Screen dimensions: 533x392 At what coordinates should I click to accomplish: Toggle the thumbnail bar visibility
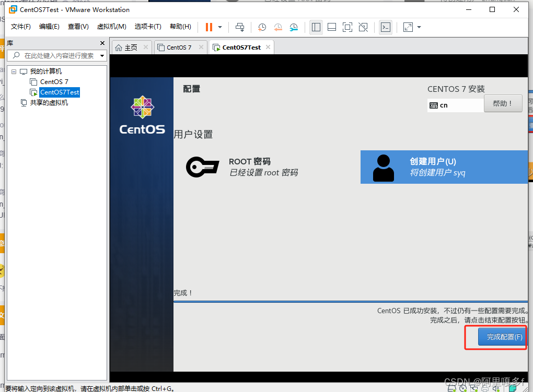tap(332, 27)
